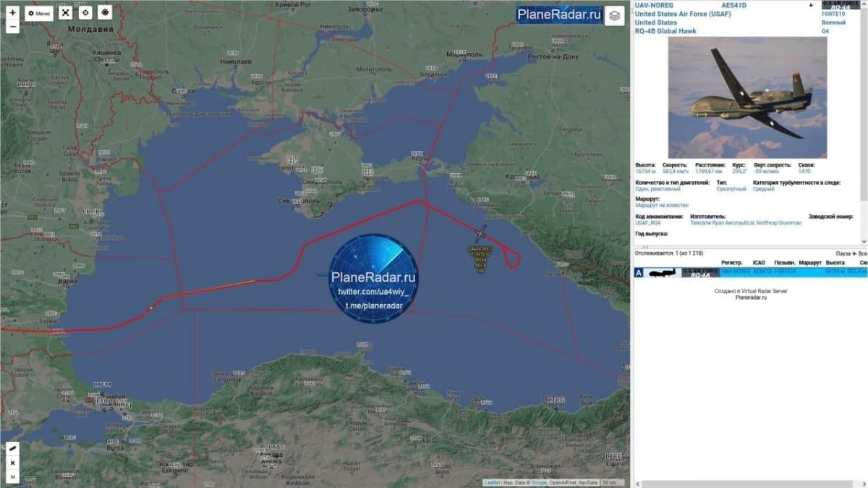The width and height of the screenshot is (868, 488).
Task: Open the Google map data link
Action: (540, 482)
